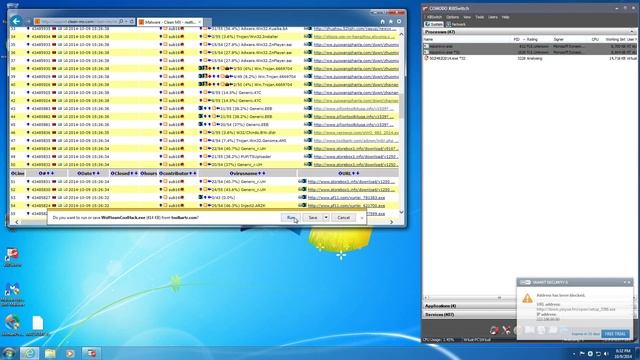The width and height of the screenshot is (640, 360).
Task: Expand the Applications (4) section
Action: click(x=469, y=306)
